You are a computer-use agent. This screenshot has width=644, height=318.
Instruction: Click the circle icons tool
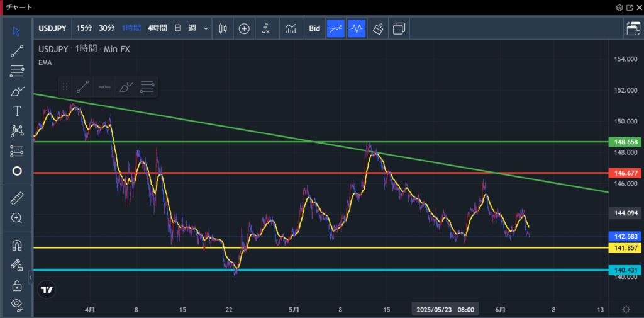coord(17,171)
